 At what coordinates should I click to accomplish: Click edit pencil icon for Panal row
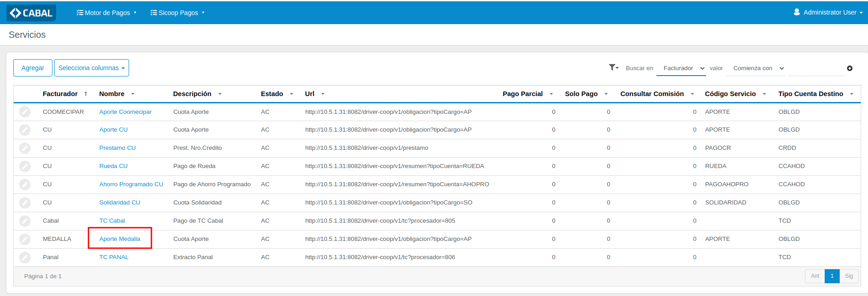(25, 257)
